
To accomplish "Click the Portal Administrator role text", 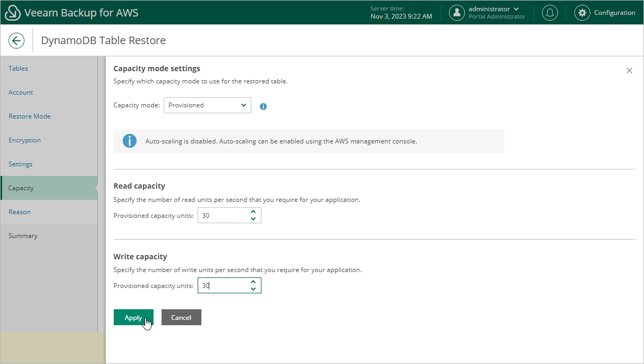I will (497, 17).
